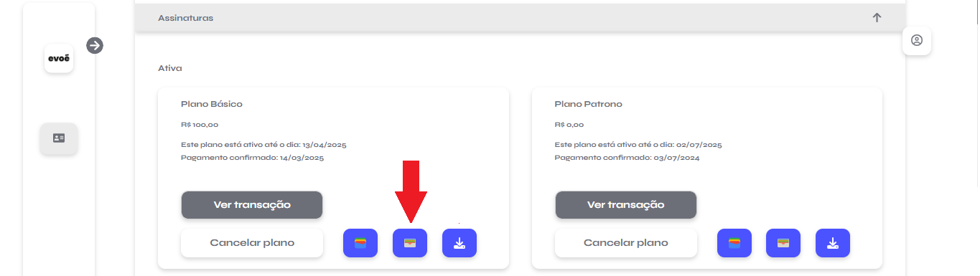Select the Plano Básico title

click(212, 104)
